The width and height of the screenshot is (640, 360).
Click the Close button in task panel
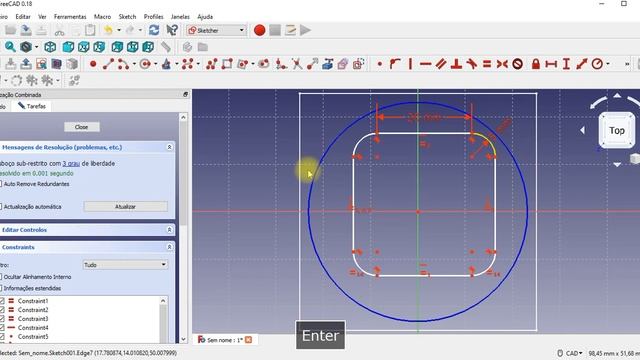[x=82, y=127]
